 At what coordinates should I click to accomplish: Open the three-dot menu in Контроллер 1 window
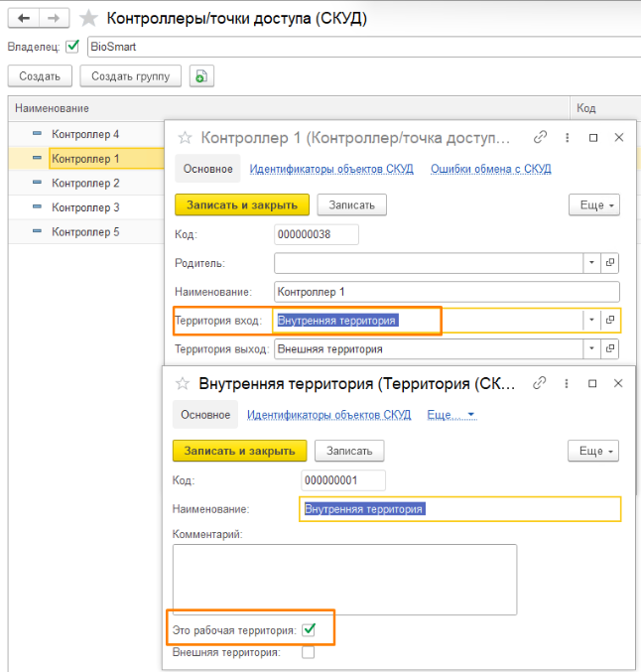pos(567,138)
